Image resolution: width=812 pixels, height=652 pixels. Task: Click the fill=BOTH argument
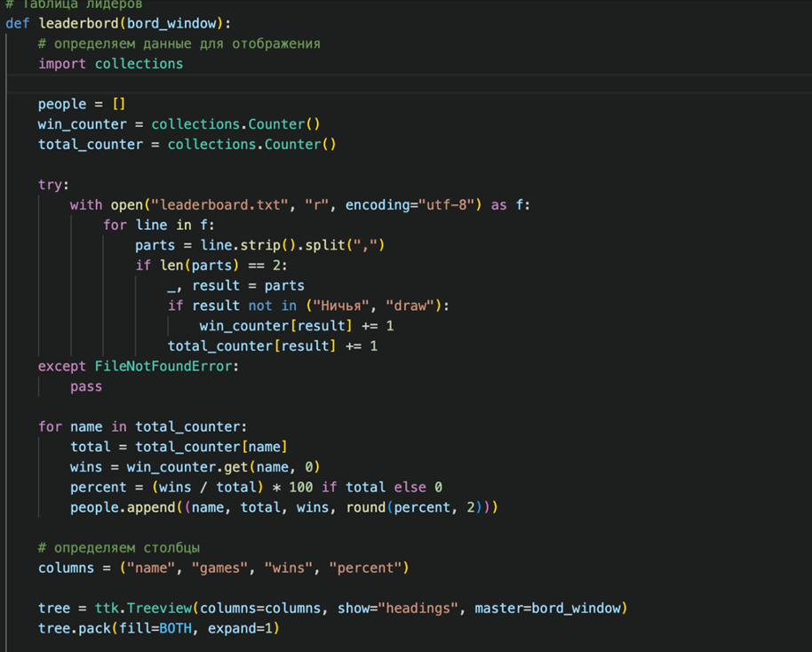(x=155, y=629)
